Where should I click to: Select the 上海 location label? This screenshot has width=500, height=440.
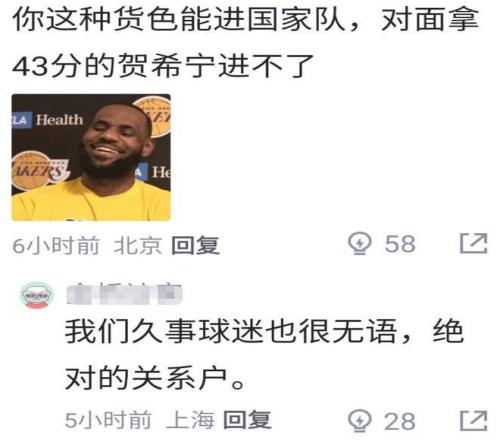point(190,420)
